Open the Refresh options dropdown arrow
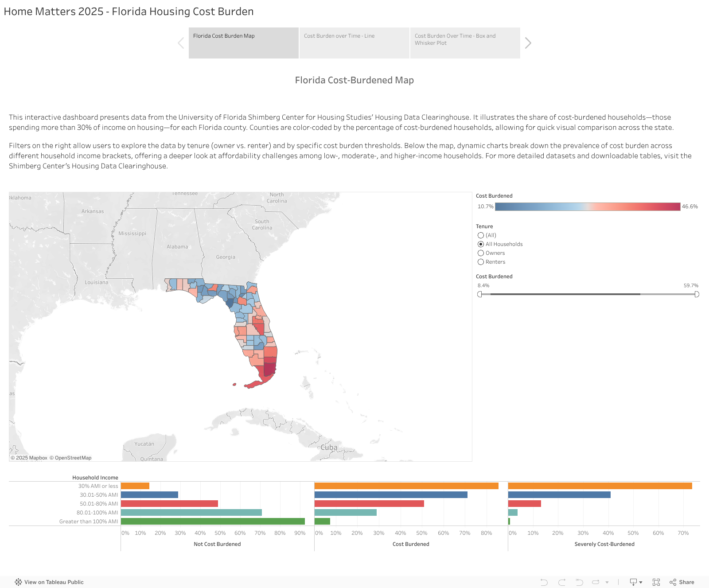The image size is (709, 588). [x=606, y=582]
